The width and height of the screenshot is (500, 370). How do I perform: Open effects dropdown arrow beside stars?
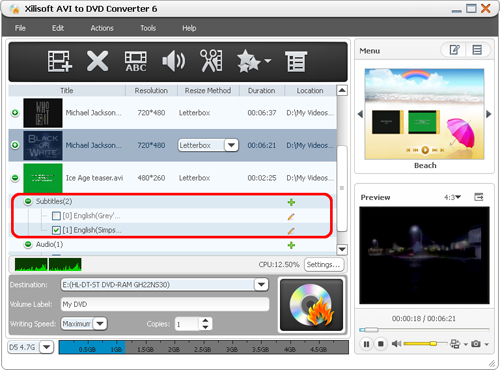pyautogui.click(x=268, y=61)
